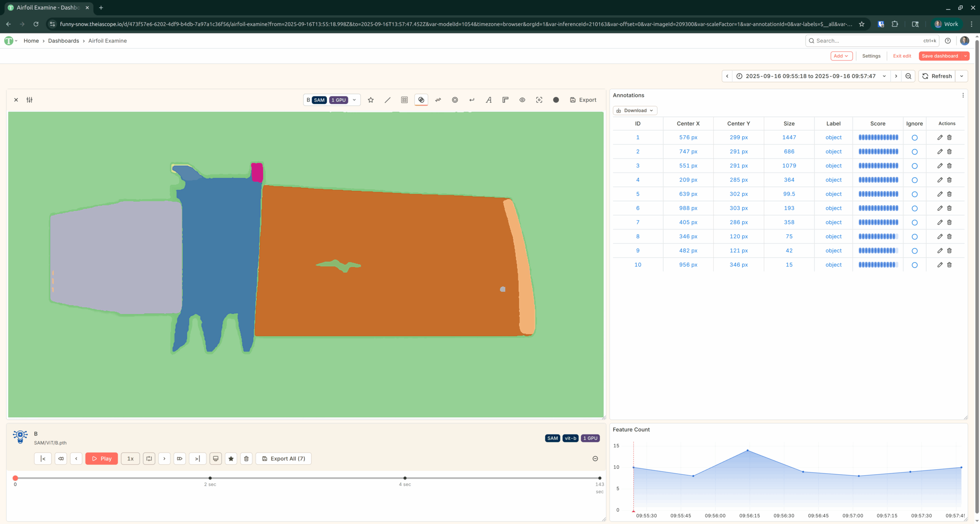The height and width of the screenshot is (524, 980).
Task: Expand the Download dropdown in Annotations
Action: pos(635,111)
